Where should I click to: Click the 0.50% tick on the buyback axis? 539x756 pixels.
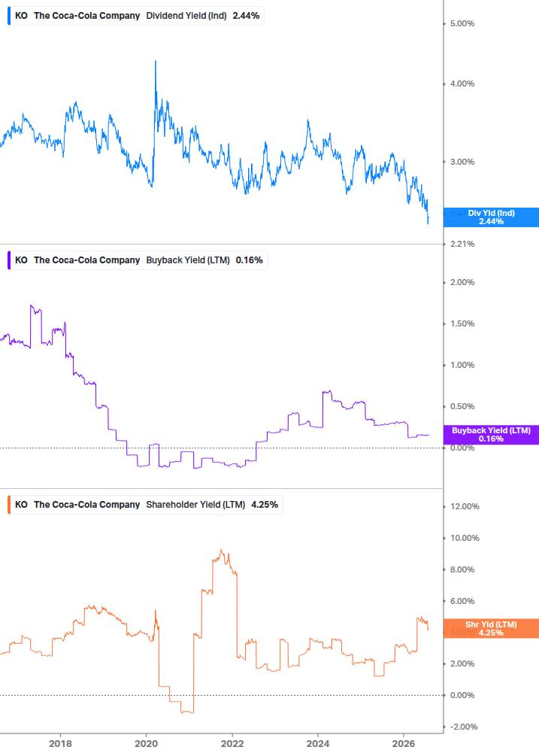tap(462, 406)
